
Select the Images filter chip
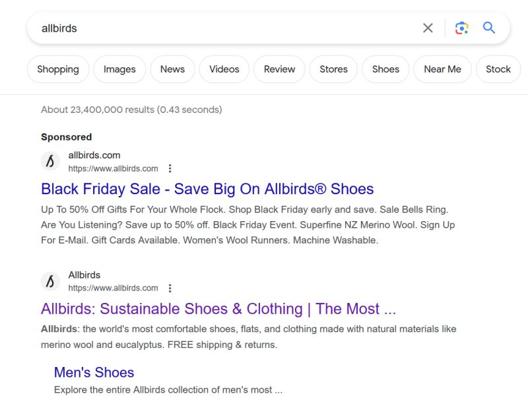tap(120, 69)
